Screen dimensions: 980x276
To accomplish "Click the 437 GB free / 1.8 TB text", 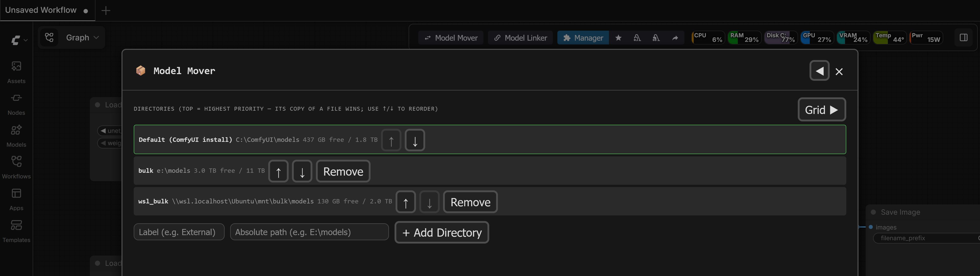I will pos(340,140).
